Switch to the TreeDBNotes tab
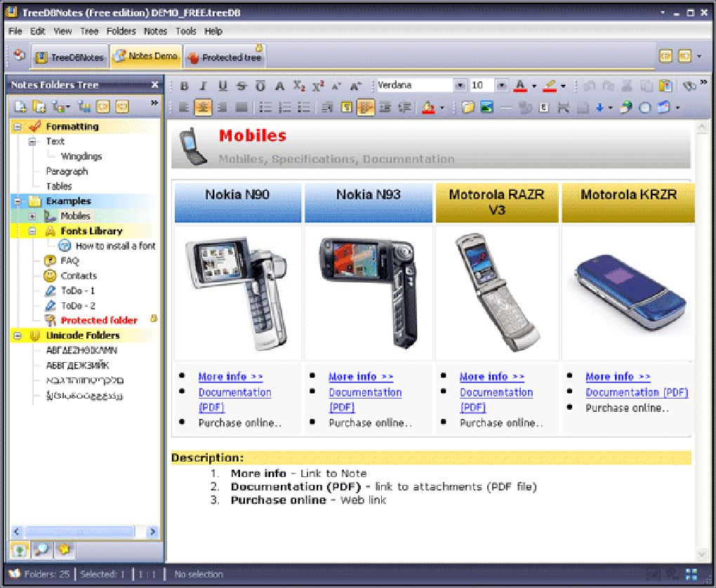This screenshot has width=716, height=588. (70, 57)
